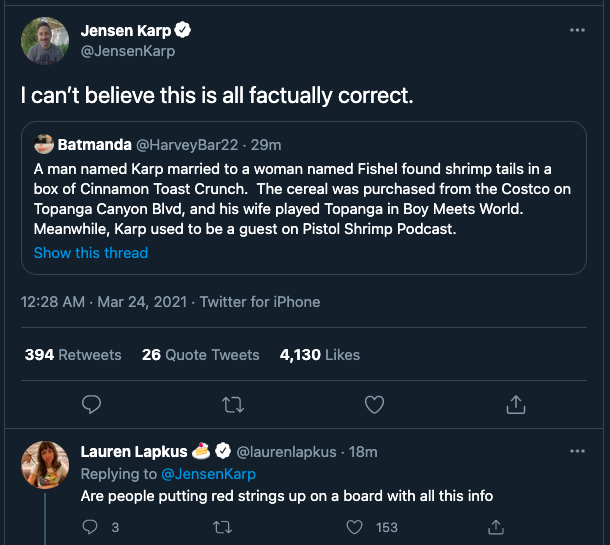
Task: Reply to Jensen Karp's main tweet
Action: (91, 404)
